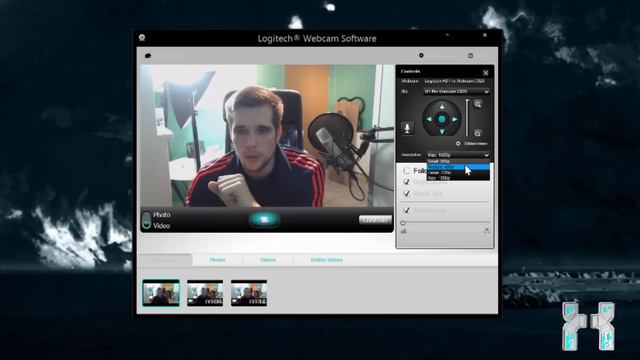Choose Small 360p from the resolution list
640x360 pixels.
click(x=458, y=161)
